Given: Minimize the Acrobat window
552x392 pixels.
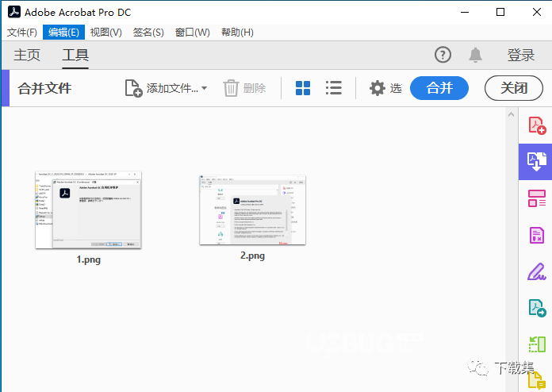Looking at the screenshot, I should (465, 12).
